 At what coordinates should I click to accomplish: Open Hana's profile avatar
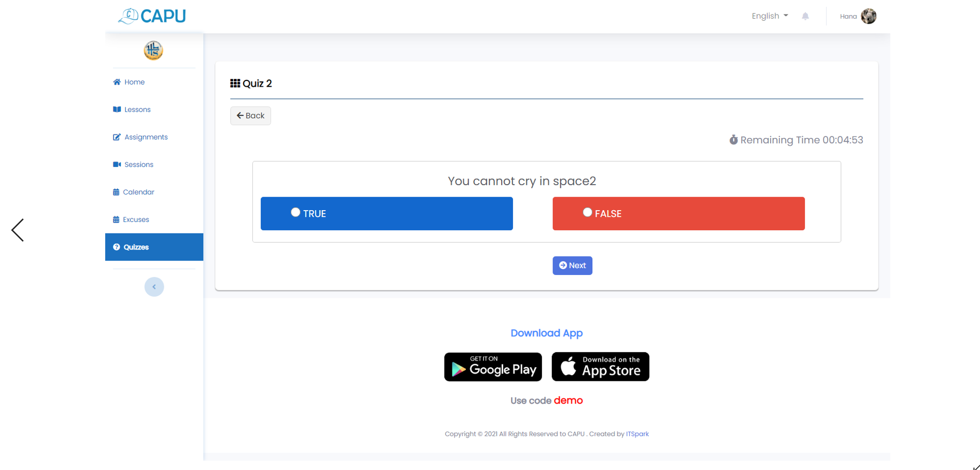click(869, 16)
